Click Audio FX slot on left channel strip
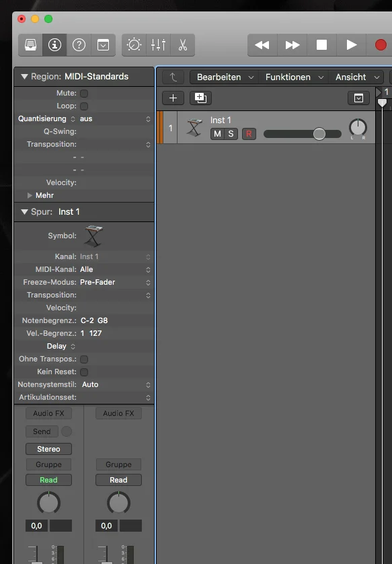The image size is (392, 564). click(x=48, y=413)
